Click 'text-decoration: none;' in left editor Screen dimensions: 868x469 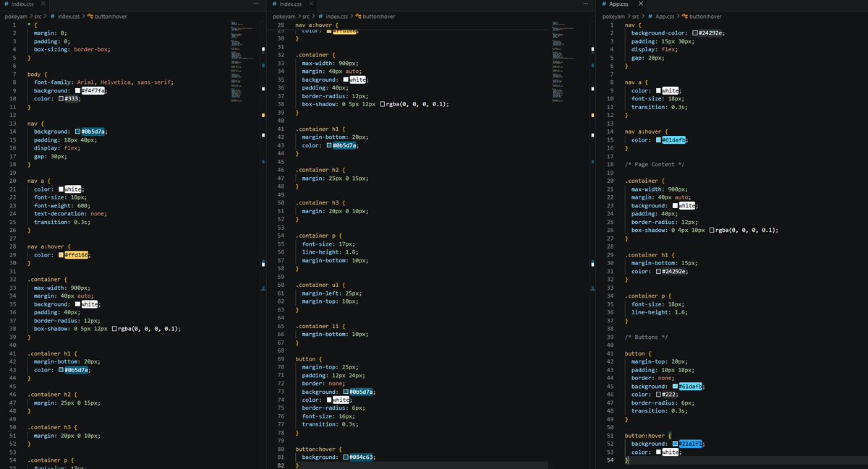[x=70, y=214]
